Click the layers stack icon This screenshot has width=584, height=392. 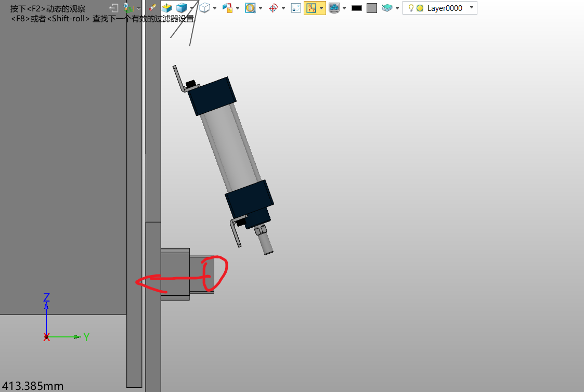387,8
